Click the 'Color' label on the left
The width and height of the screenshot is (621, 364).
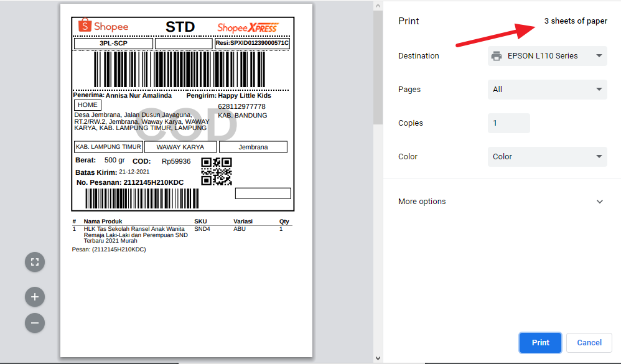[x=408, y=156]
